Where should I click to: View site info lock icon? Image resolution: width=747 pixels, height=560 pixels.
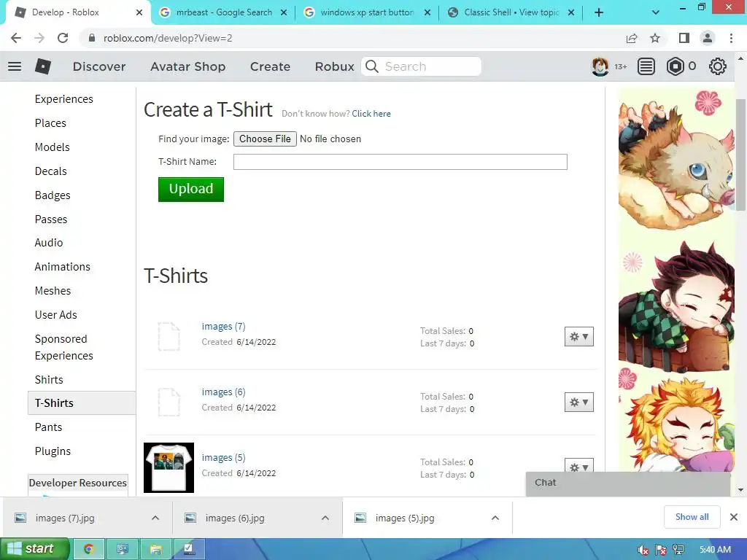92,38
